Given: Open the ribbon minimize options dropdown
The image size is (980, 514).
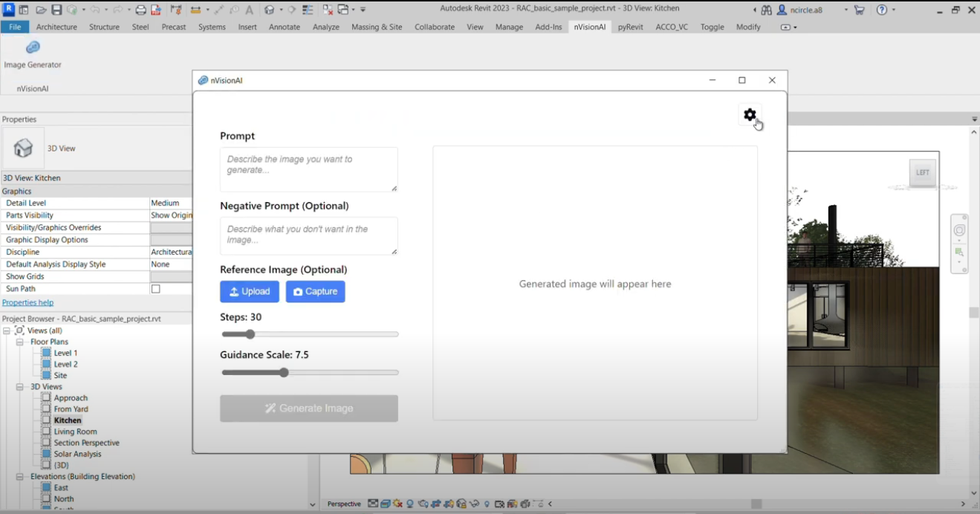Looking at the screenshot, I should [x=795, y=27].
